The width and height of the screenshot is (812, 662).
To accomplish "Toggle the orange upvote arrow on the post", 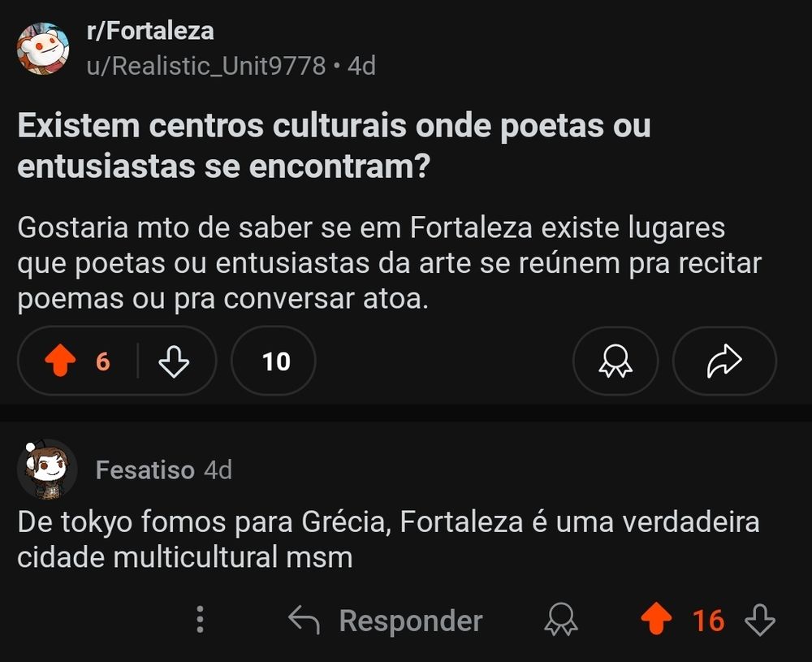I will point(60,361).
